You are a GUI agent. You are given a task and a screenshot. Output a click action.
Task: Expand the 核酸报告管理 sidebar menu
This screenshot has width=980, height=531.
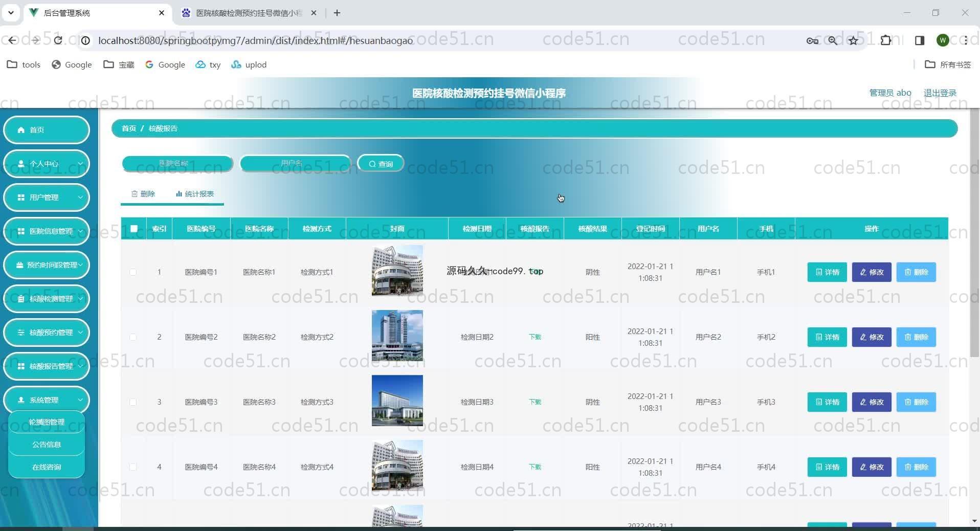click(x=47, y=366)
